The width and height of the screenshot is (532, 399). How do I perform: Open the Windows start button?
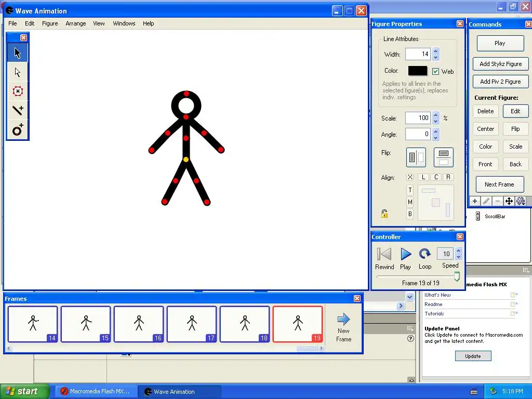[x=24, y=392]
